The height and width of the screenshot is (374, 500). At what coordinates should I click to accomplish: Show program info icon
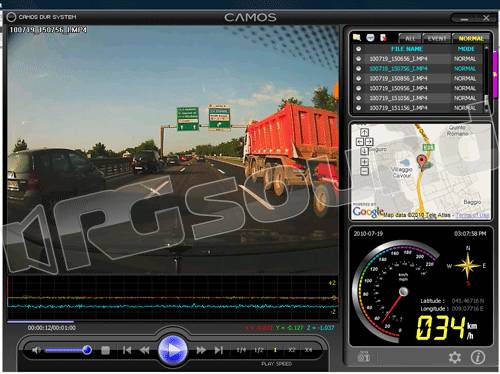tap(478, 357)
